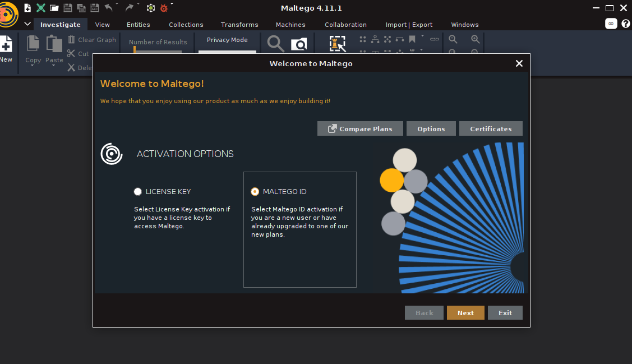Click the select neighbors bracket icon

tap(400, 39)
